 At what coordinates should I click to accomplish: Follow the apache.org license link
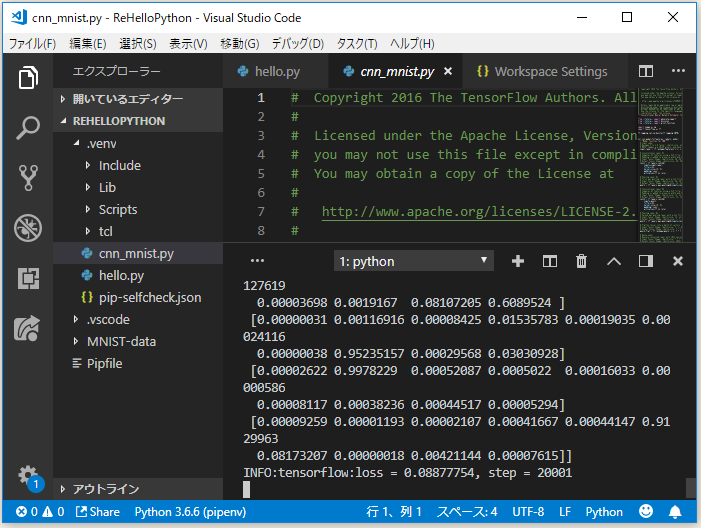pos(479,211)
